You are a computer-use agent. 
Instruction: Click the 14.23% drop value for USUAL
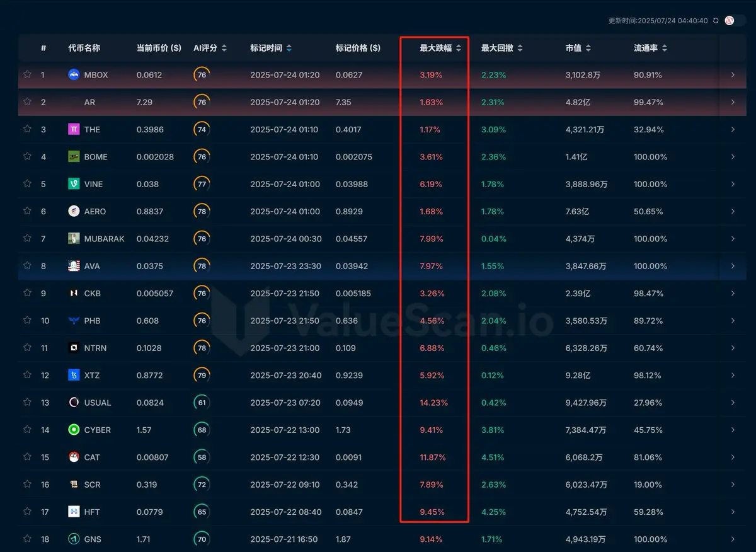point(433,403)
